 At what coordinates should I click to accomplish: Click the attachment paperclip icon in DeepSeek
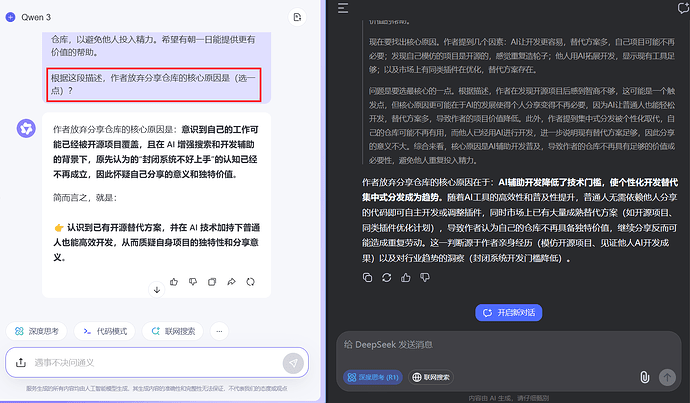644,377
